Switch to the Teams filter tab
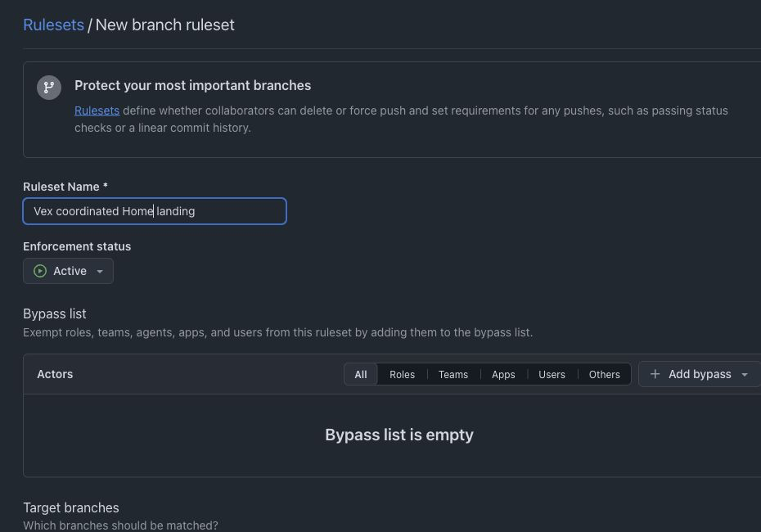761x532 pixels. pos(453,374)
